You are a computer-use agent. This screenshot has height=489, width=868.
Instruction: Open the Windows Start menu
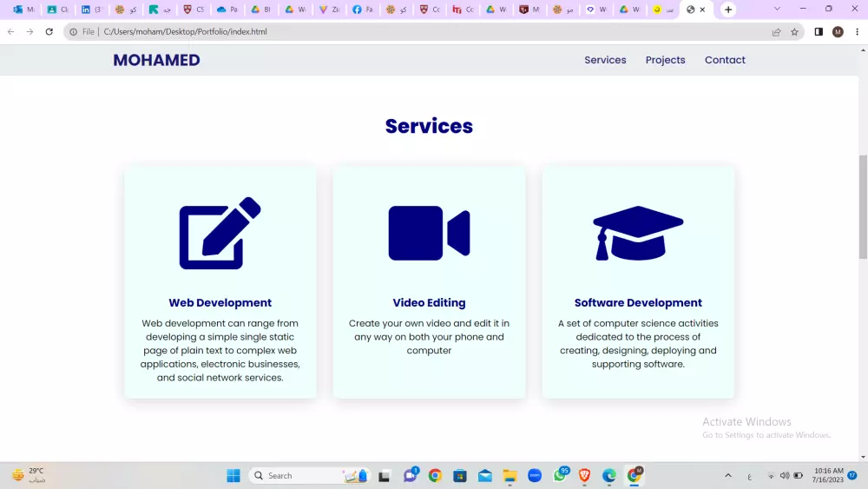pyautogui.click(x=233, y=475)
